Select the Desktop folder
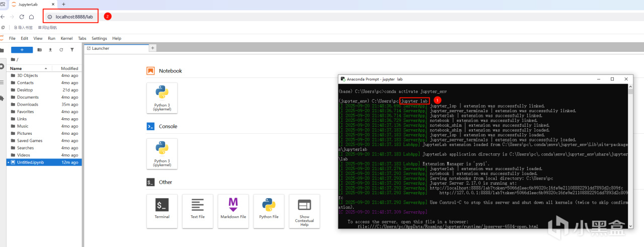The height and width of the screenshot is (247, 644). pos(44,90)
